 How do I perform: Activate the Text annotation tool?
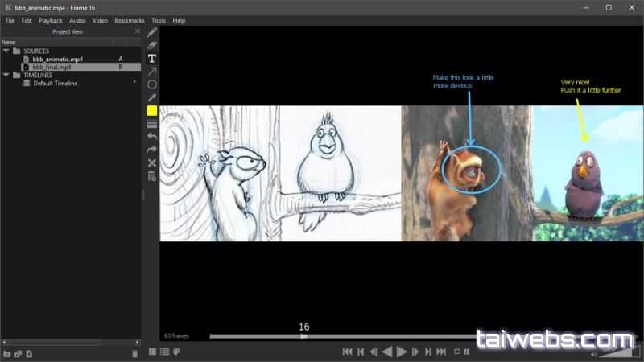[x=151, y=59]
